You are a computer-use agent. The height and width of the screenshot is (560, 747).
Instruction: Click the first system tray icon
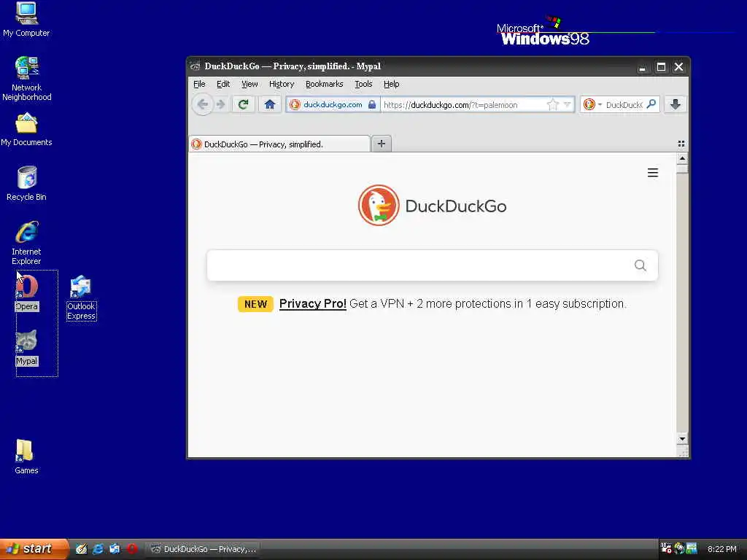[667, 549]
